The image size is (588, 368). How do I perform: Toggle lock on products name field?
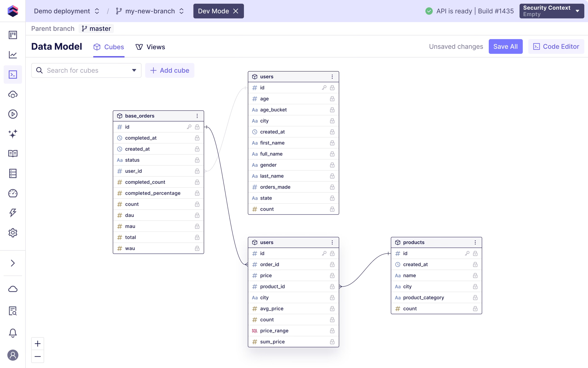pyautogui.click(x=475, y=275)
